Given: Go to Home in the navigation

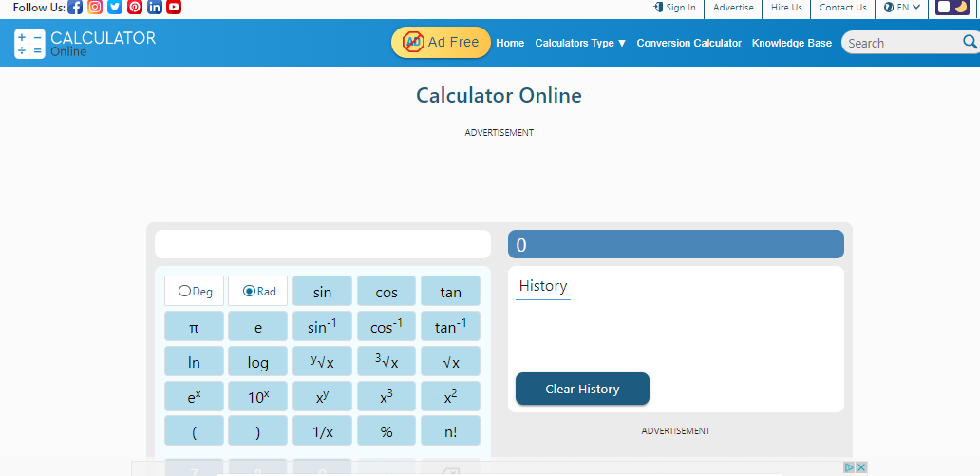Looking at the screenshot, I should click(x=510, y=43).
